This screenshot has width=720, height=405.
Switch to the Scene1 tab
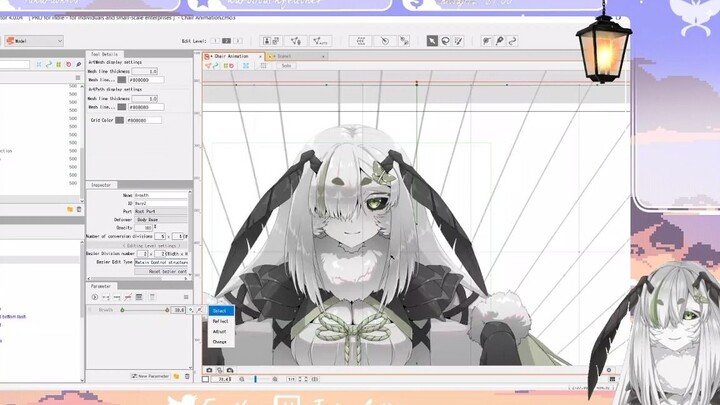click(x=297, y=56)
